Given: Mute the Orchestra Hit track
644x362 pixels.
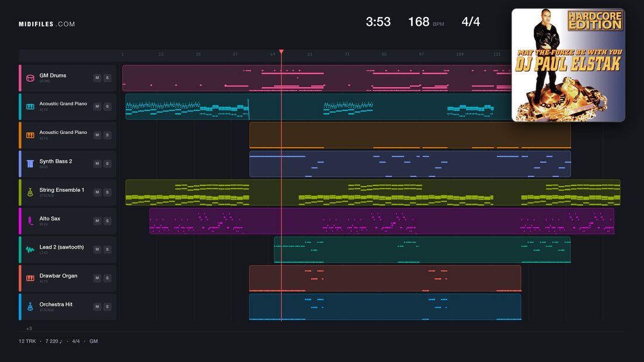Looking at the screenshot, I should [x=97, y=306].
